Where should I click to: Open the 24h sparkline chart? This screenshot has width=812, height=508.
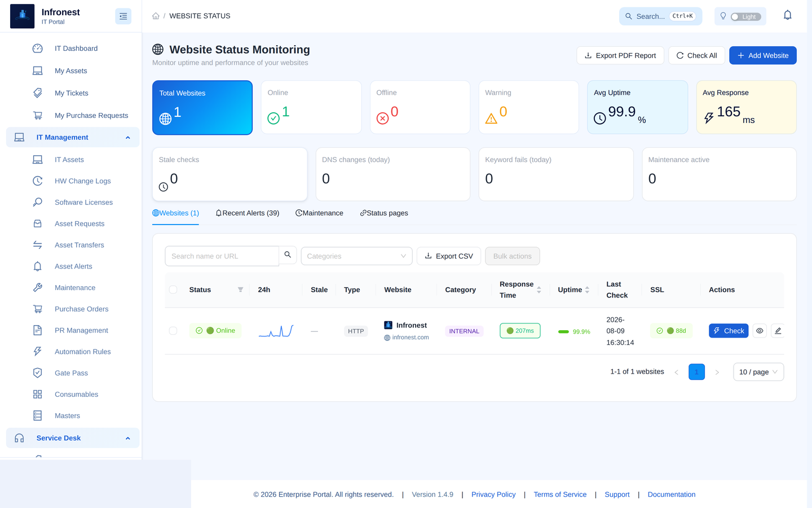[x=276, y=331]
